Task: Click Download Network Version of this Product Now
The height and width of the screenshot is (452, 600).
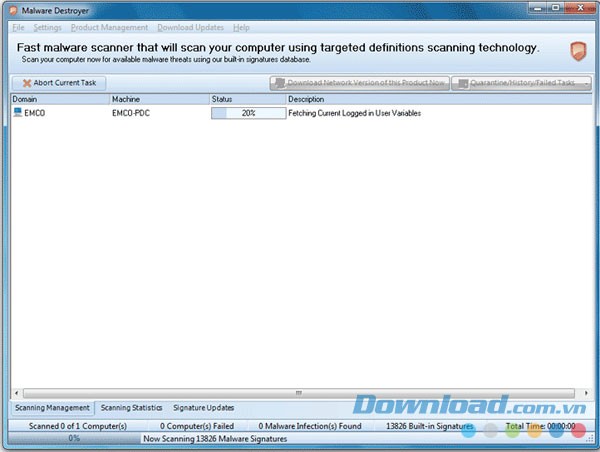Action: pyautogui.click(x=360, y=83)
